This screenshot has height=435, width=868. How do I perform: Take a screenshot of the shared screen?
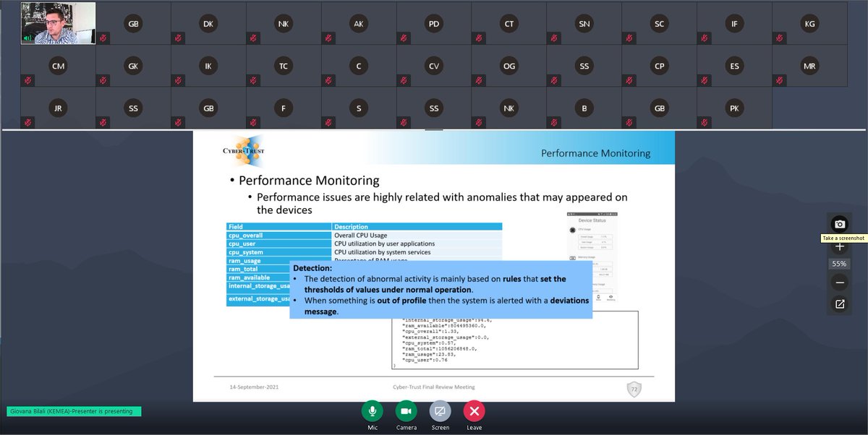coord(839,224)
